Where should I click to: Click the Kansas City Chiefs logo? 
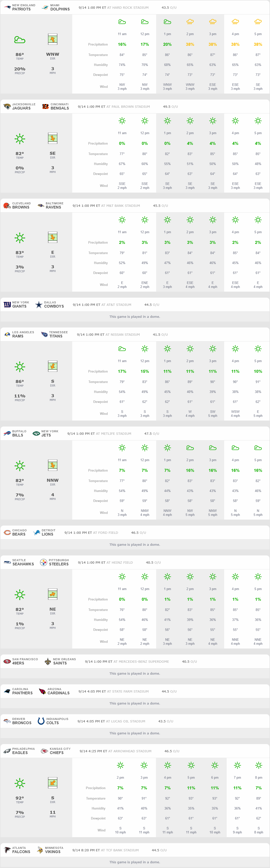coord(44,751)
